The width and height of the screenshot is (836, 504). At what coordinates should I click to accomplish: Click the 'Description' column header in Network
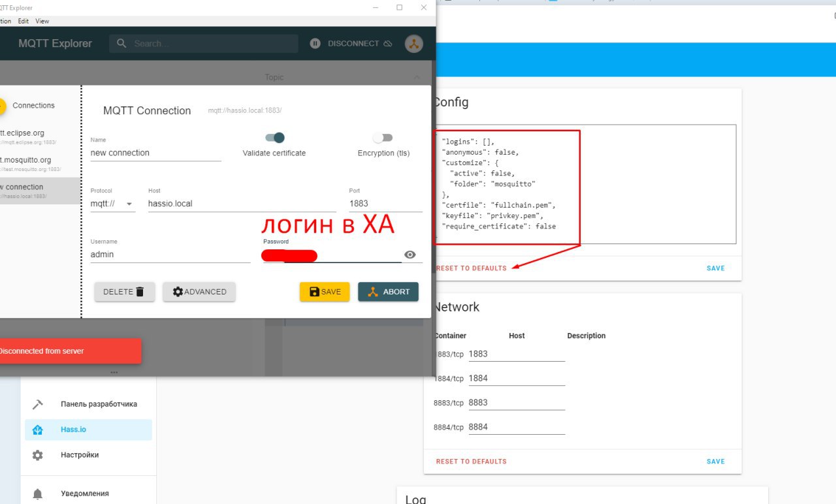pyautogui.click(x=587, y=336)
